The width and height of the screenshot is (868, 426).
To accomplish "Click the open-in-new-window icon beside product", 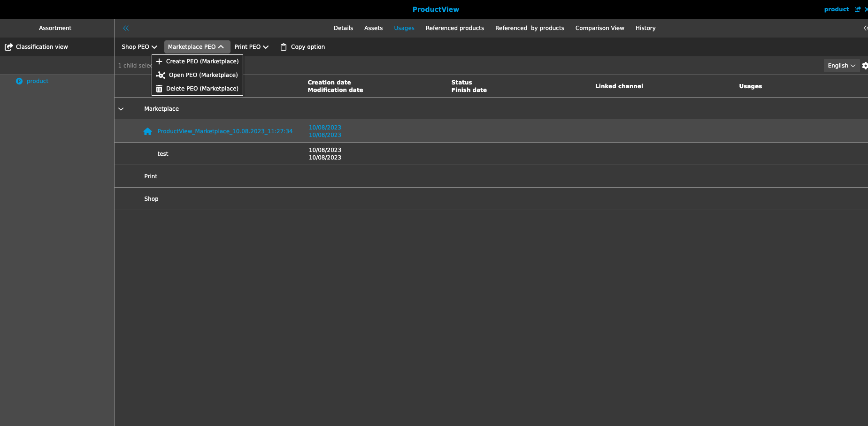I will [858, 9].
